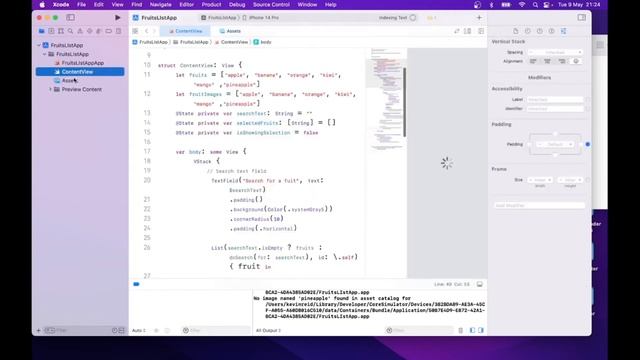Click Add Modifier field
640x360 pixels.
coord(539,205)
